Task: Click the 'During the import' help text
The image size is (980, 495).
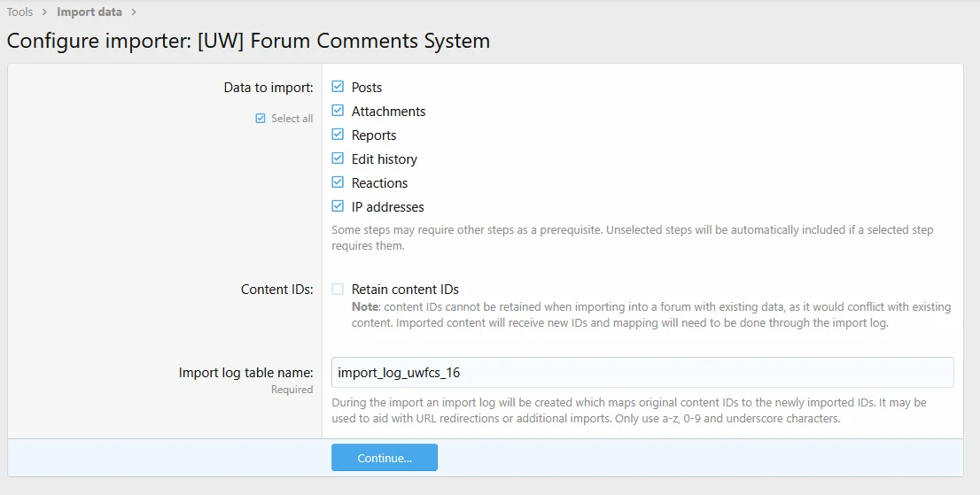Action: tap(629, 410)
